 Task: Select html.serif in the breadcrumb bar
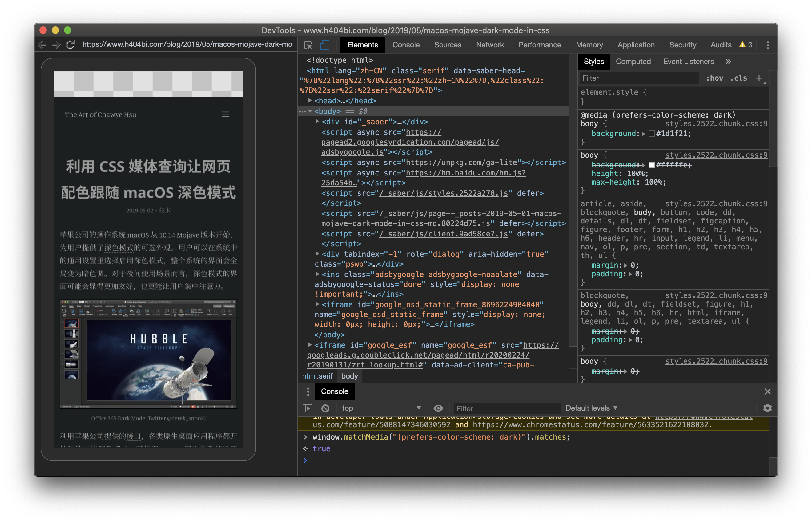coord(317,376)
